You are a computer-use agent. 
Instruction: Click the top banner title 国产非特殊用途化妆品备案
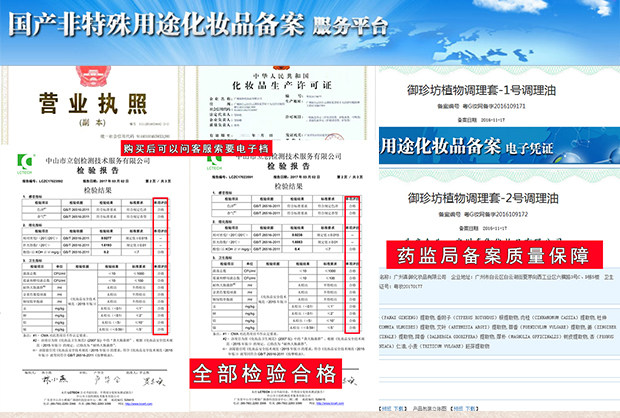[x=156, y=25]
